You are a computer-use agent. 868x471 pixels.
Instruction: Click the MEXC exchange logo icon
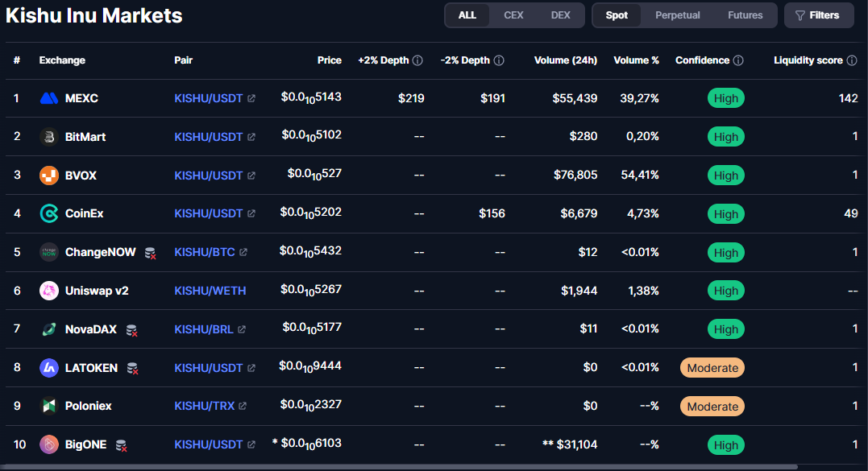[49, 98]
